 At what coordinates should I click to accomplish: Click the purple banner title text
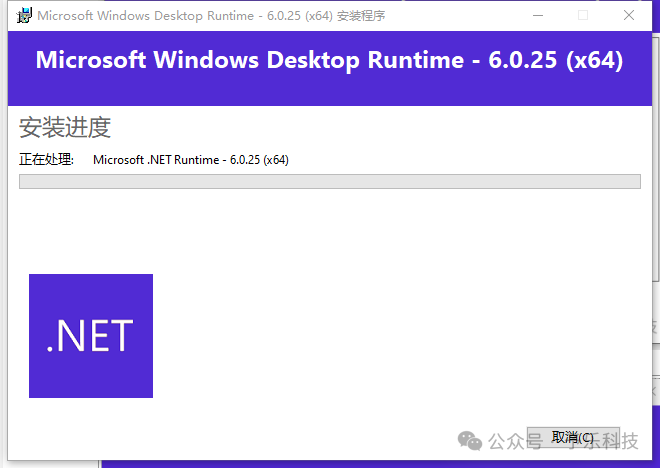click(329, 60)
